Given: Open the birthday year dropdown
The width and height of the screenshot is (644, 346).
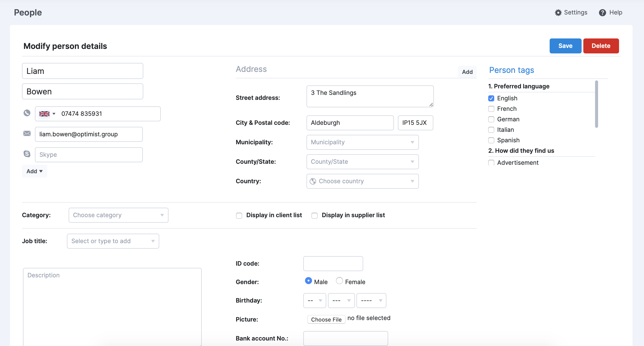Looking at the screenshot, I should click(371, 301).
